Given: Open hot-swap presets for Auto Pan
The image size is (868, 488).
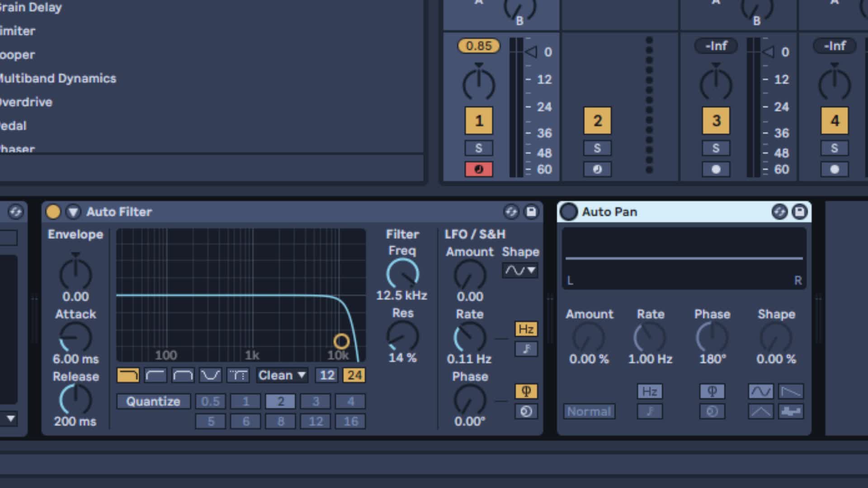Looking at the screenshot, I should coord(781,212).
